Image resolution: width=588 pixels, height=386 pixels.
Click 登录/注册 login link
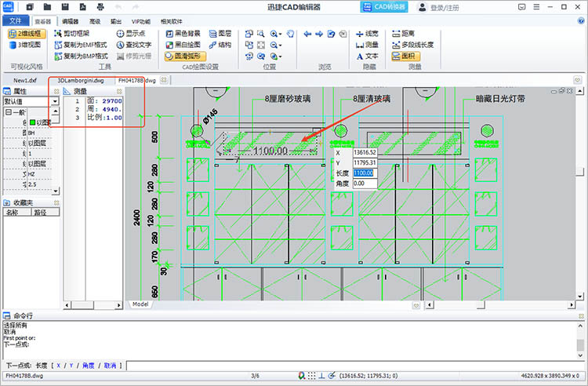tap(444, 8)
